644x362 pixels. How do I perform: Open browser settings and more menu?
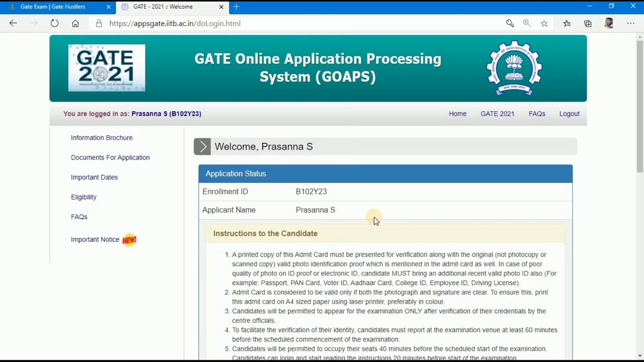[x=631, y=23]
